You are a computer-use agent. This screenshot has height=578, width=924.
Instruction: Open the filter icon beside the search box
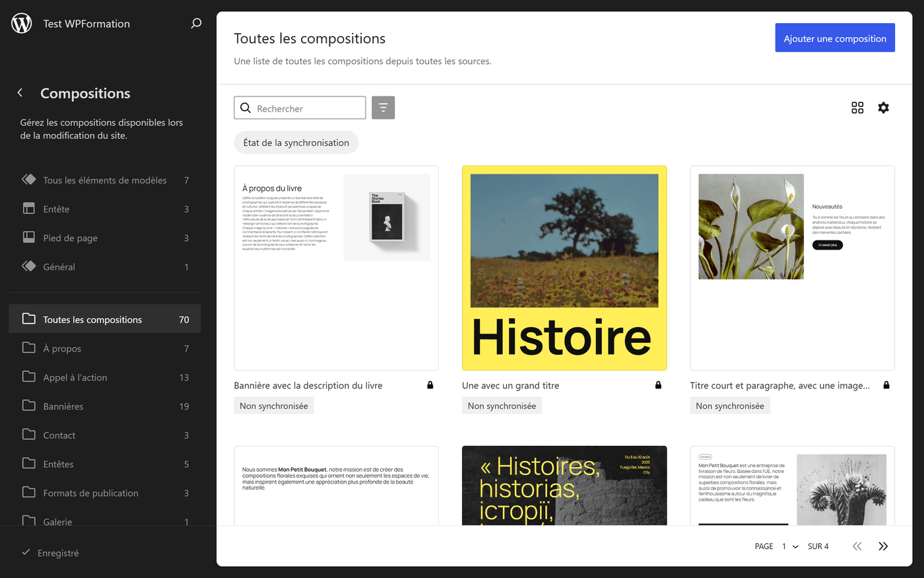383,108
